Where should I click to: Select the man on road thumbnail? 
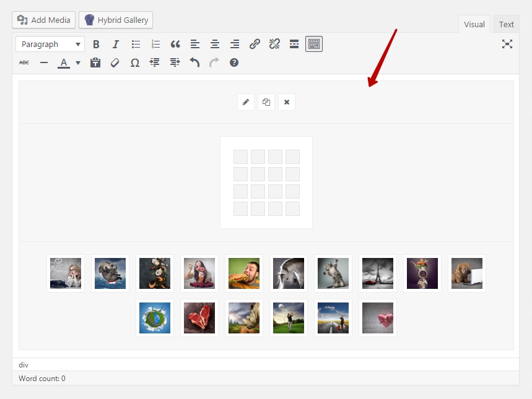pyautogui.click(x=333, y=318)
